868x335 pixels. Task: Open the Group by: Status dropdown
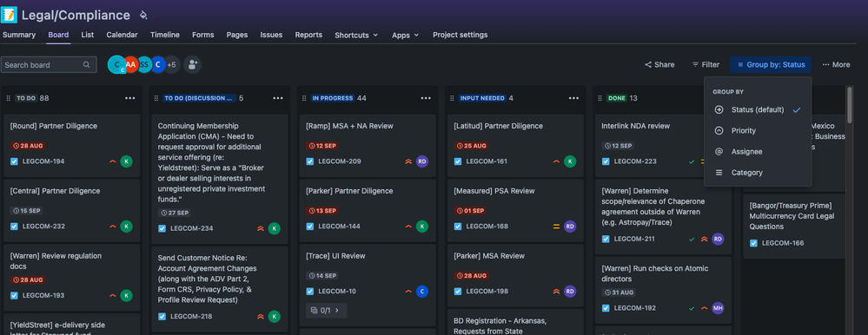pyautogui.click(x=770, y=65)
